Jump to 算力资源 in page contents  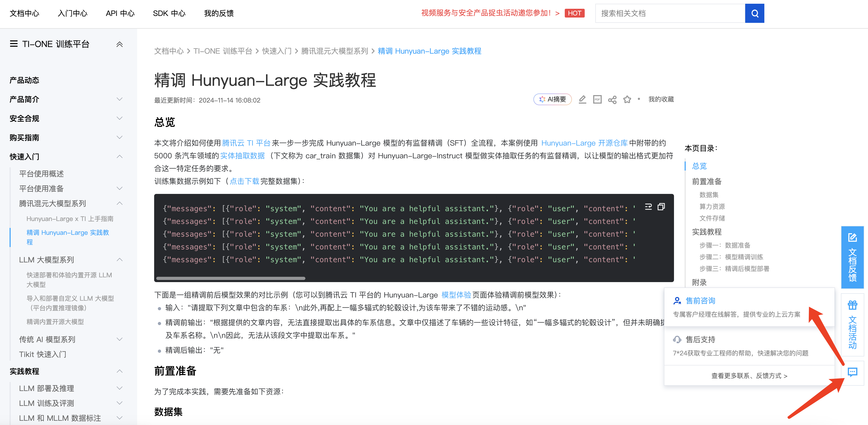coord(712,206)
